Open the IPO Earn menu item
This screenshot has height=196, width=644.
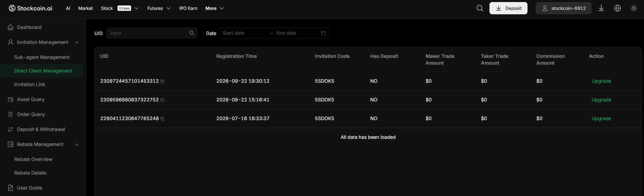(x=188, y=8)
